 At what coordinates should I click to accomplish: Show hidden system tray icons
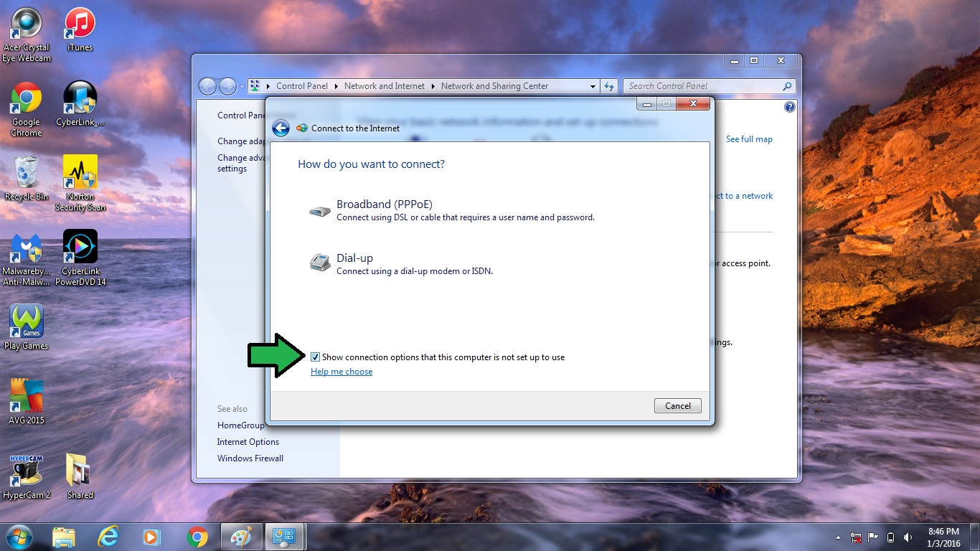pos(838,537)
